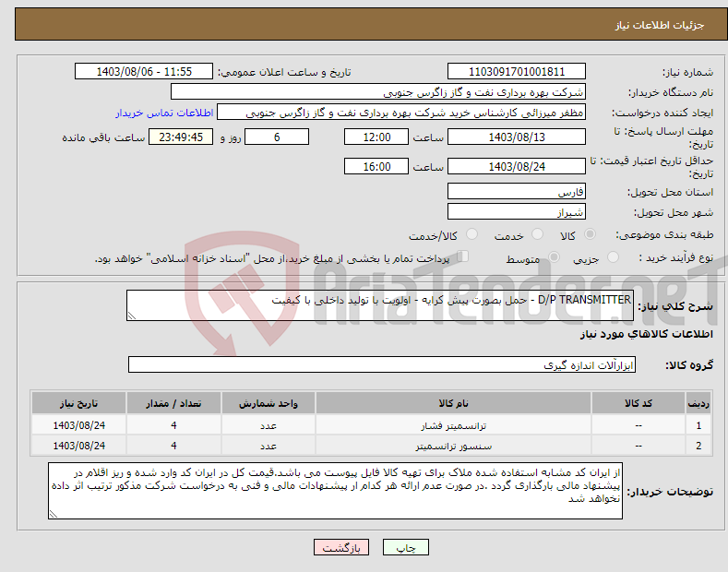Select the کالا/خدمت radio button
Viewport: 728px width, 572px height.
pyautogui.click(x=471, y=234)
